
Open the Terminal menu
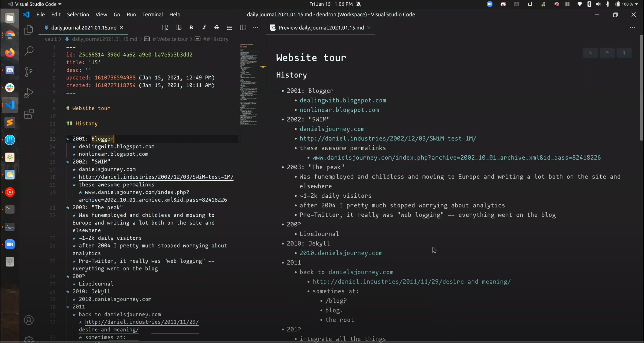click(152, 14)
